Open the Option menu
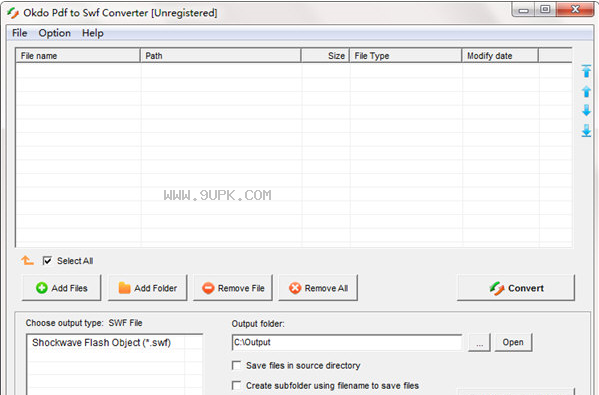Image resolution: width=599 pixels, height=395 pixels. tap(55, 33)
